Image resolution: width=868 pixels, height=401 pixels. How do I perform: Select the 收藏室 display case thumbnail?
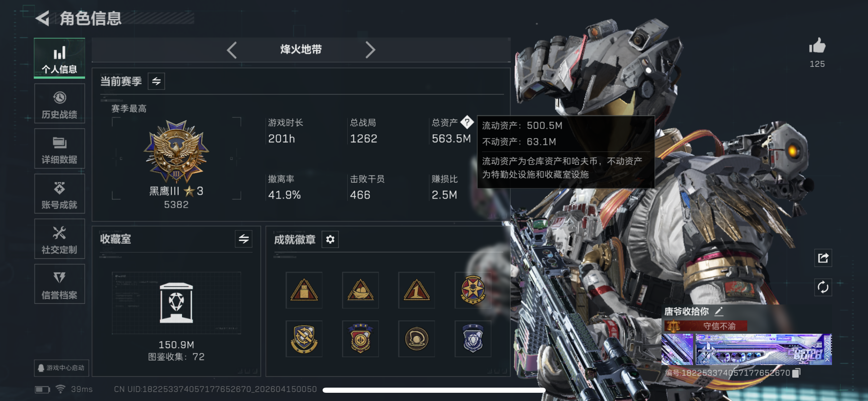point(177,303)
